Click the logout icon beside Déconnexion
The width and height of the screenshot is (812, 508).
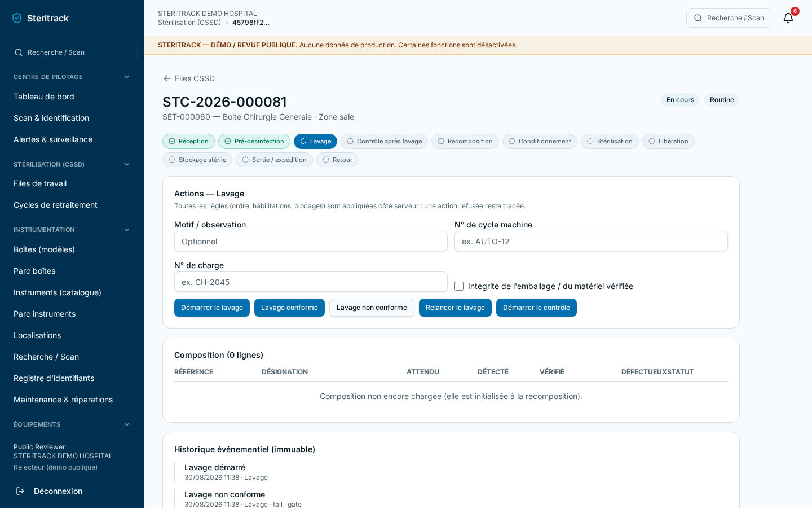point(20,491)
